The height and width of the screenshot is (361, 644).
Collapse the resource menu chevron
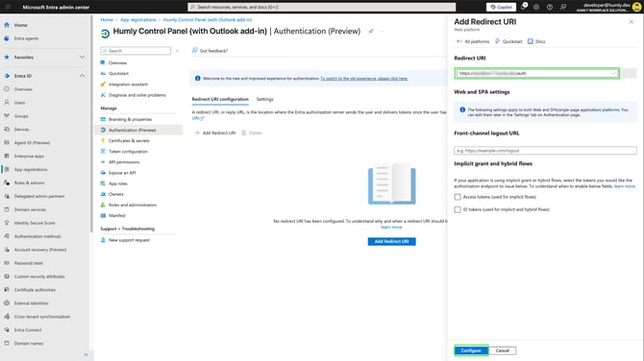tap(178, 51)
